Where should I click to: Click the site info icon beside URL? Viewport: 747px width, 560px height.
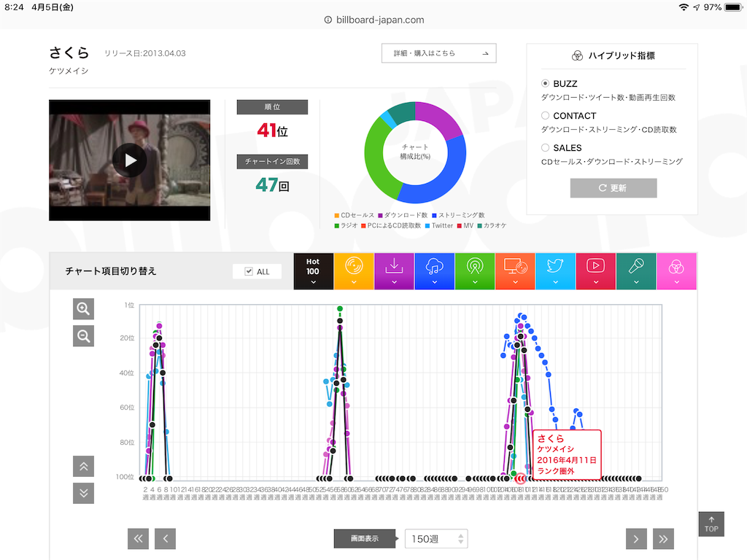click(x=328, y=20)
